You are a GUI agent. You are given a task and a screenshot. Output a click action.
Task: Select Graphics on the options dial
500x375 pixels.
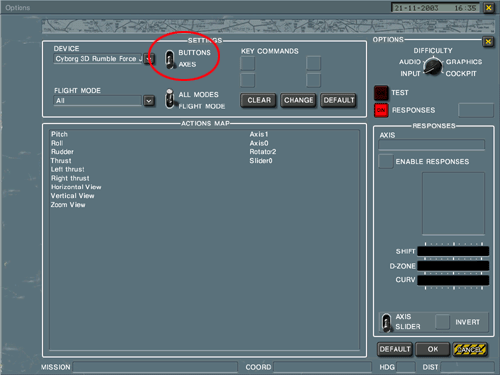tap(464, 62)
